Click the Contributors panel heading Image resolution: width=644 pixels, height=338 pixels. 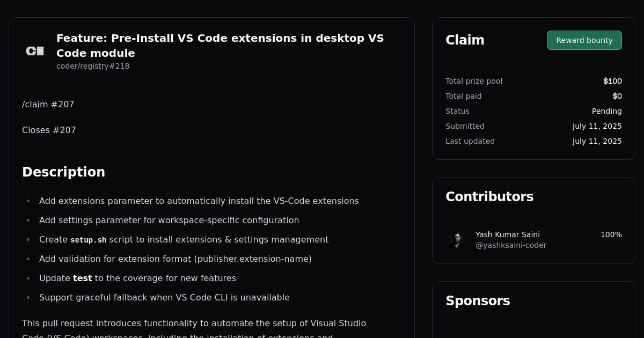coord(489,197)
